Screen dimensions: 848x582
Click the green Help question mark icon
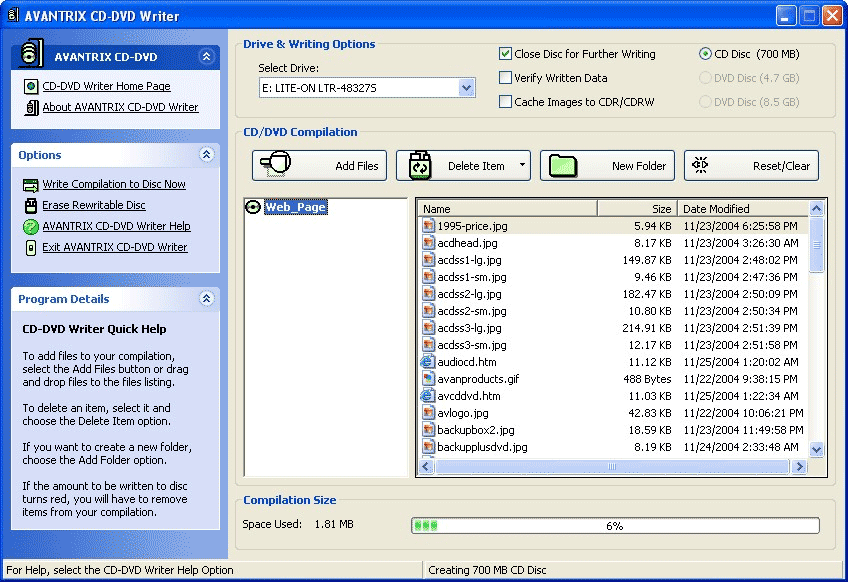[x=31, y=227]
